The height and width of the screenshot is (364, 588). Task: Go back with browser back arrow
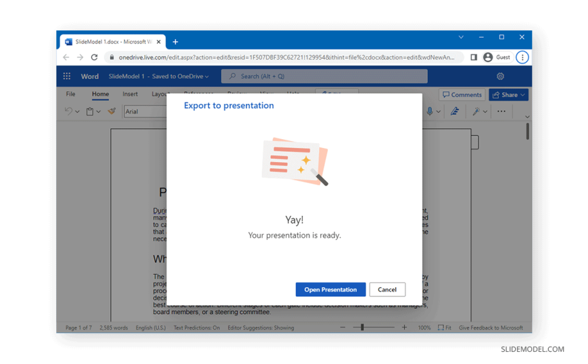click(66, 57)
